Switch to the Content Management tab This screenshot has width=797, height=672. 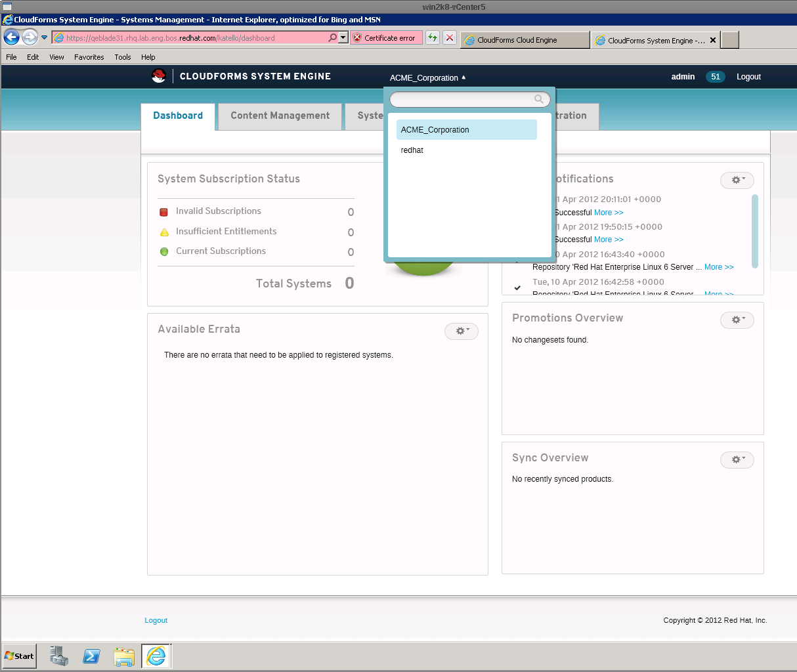pos(280,115)
